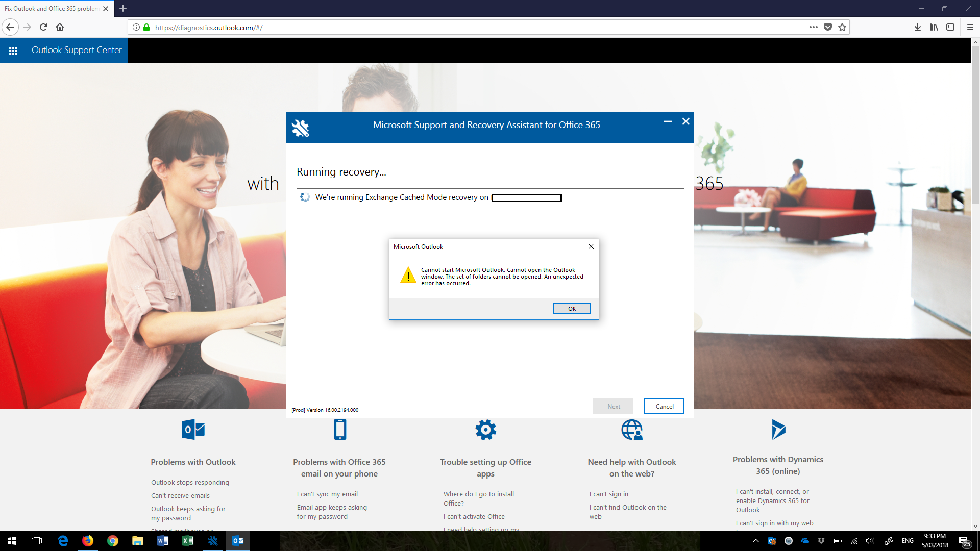
Task: Click the Outlook on the web globe icon
Action: [x=632, y=430]
